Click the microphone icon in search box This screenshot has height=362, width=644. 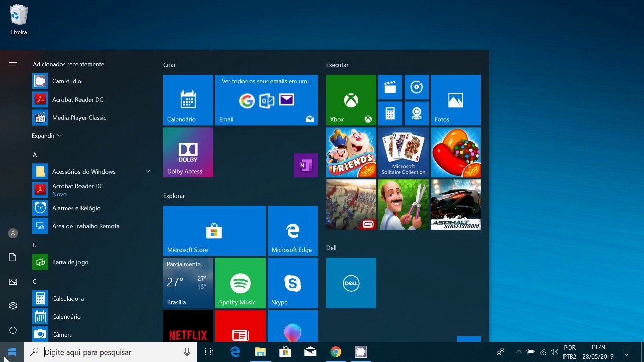click(x=187, y=352)
